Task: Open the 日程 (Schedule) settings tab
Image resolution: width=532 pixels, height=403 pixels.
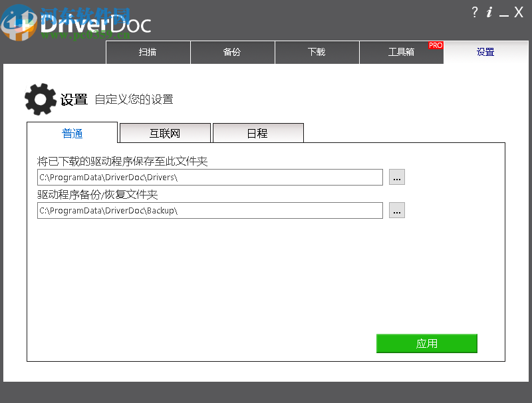Action: click(x=258, y=133)
